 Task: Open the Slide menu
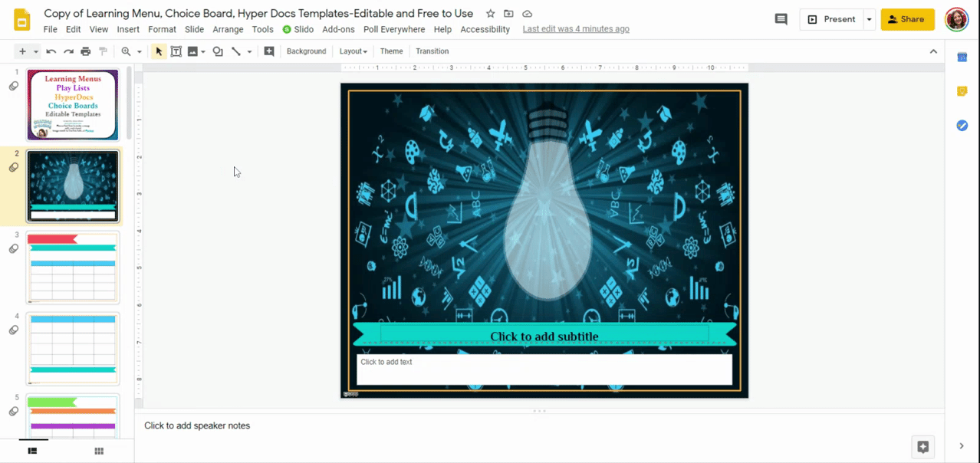point(194,29)
